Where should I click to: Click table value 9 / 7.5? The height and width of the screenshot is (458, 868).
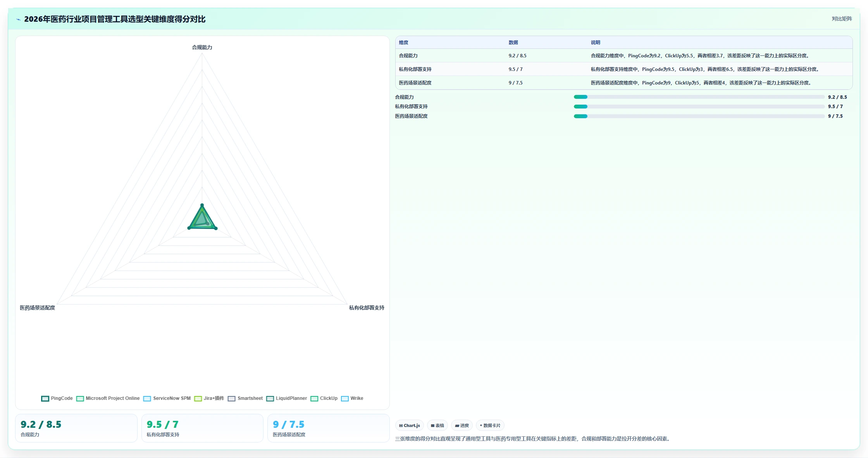coord(515,83)
